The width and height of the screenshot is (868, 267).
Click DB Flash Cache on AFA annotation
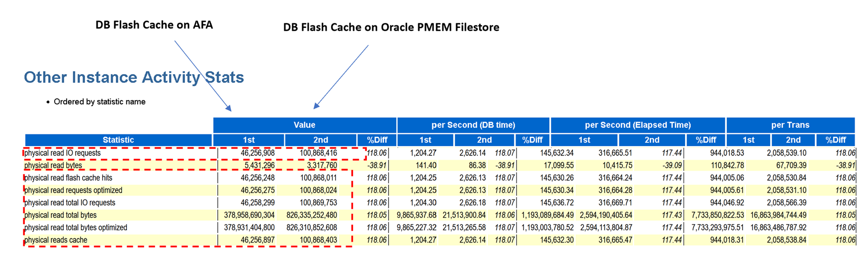pos(154,25)
